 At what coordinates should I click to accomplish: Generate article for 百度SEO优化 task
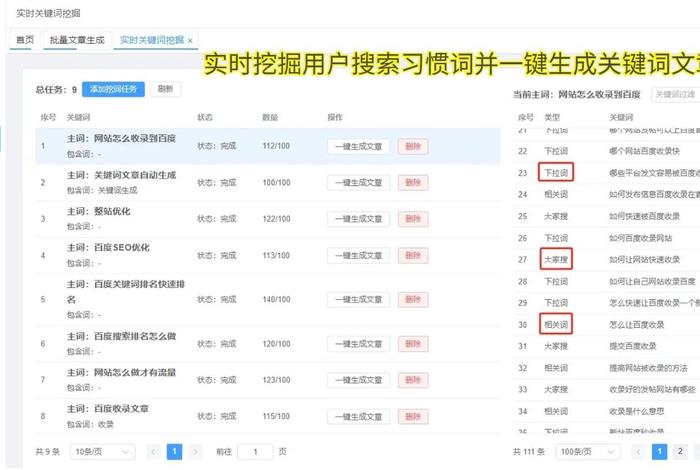pos(358,255)
